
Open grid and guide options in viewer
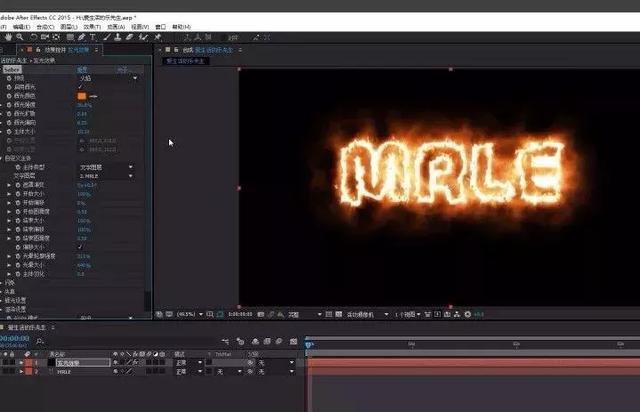pos(210,314)
